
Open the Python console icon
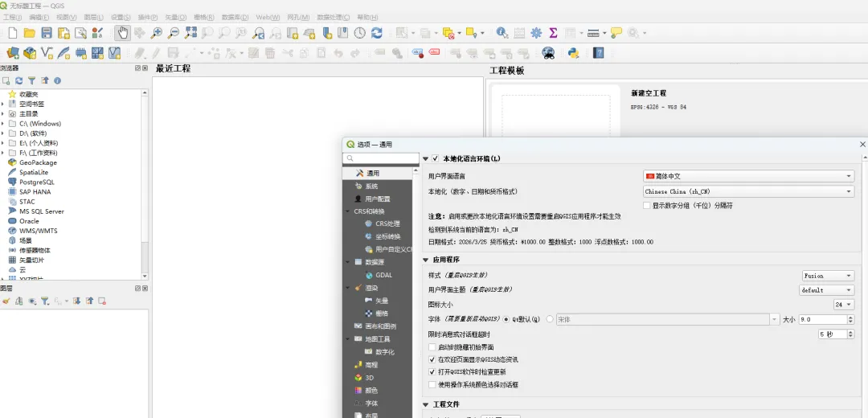pos(574,53)
